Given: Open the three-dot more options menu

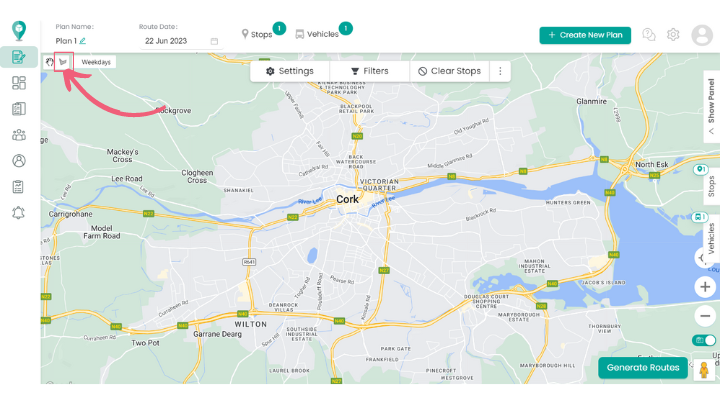Looking at the screenshot, I should pyautogui.click(x=500, y=71).
